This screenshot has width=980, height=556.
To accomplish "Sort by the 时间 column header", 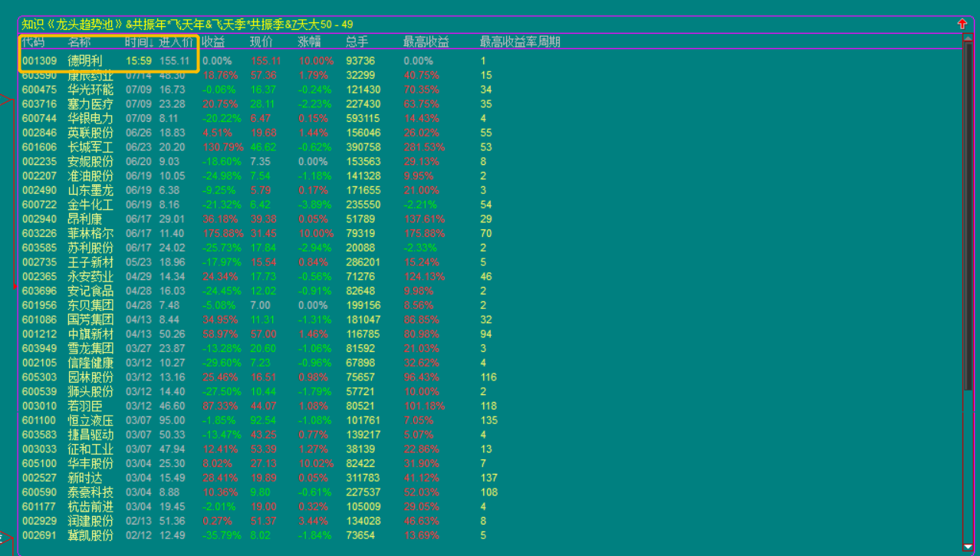I will (139, 41).
